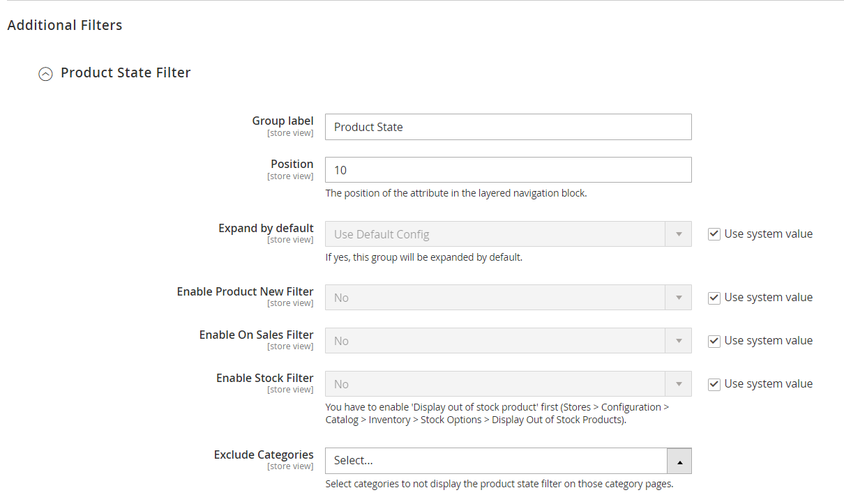
Task: Open the Enable Stock Filter select box
Action: tap(495, 384)
